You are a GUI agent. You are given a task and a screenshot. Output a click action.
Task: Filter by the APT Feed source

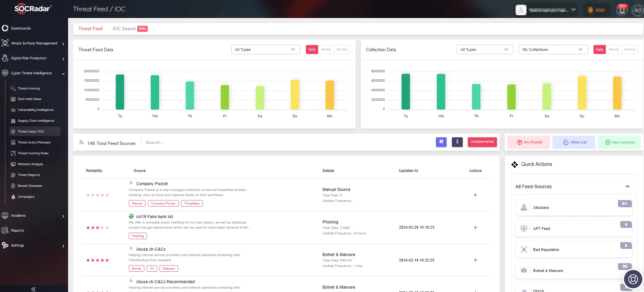(574, 229)
